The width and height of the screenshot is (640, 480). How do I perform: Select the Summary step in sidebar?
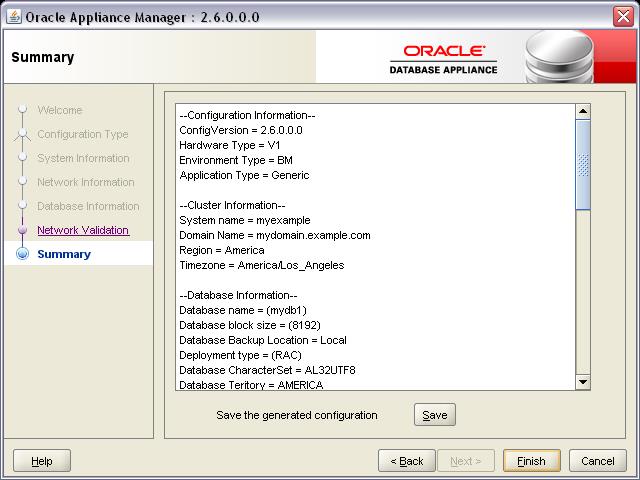coord(64,254)
